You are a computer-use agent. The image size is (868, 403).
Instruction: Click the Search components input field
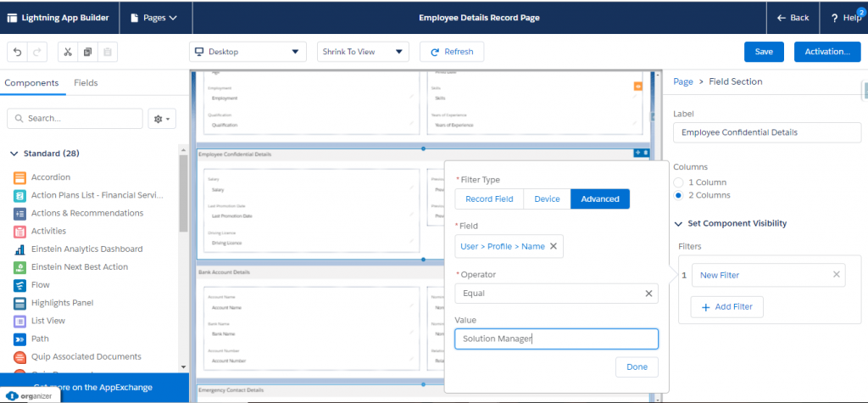point(75,119)
